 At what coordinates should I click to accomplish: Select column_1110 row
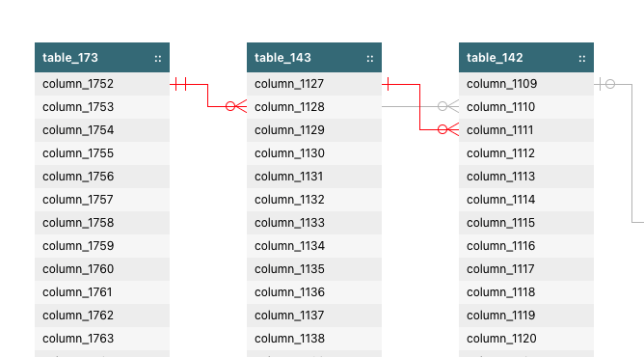tap(526, 107)
